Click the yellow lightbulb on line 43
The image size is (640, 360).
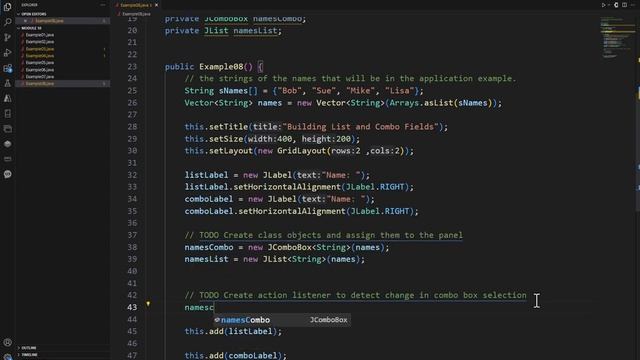[x=148, y=304]
